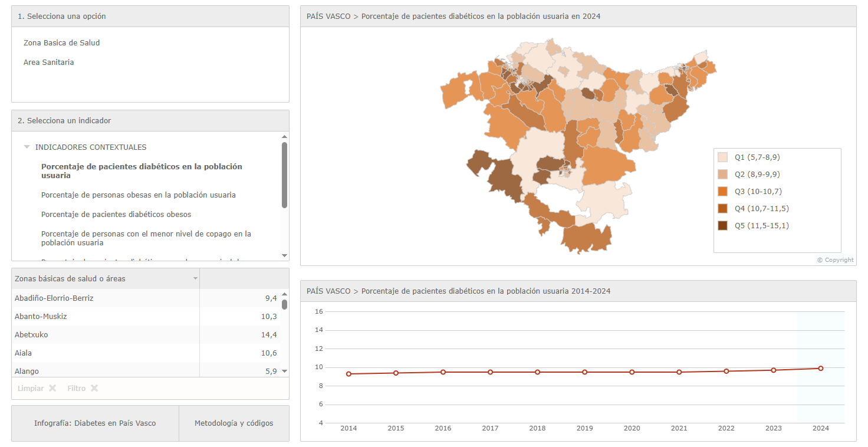Click the Limpiar X icon
The width and height of the screenshot is (868, 447).
pos(52,389)
